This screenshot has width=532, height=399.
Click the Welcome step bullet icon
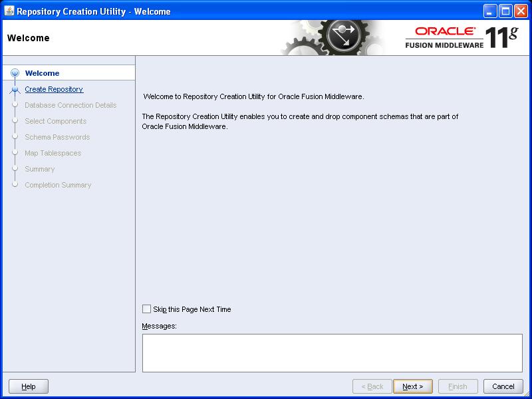tap(15, 73)
